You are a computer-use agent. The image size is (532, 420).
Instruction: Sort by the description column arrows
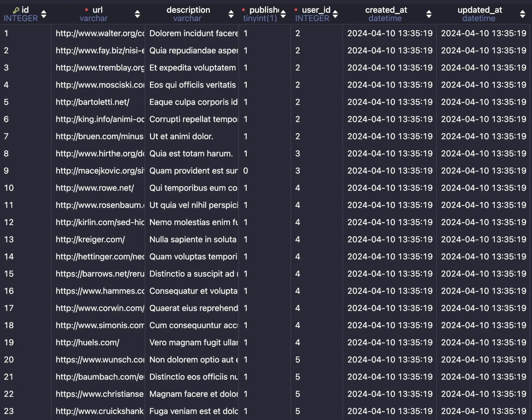231,14
